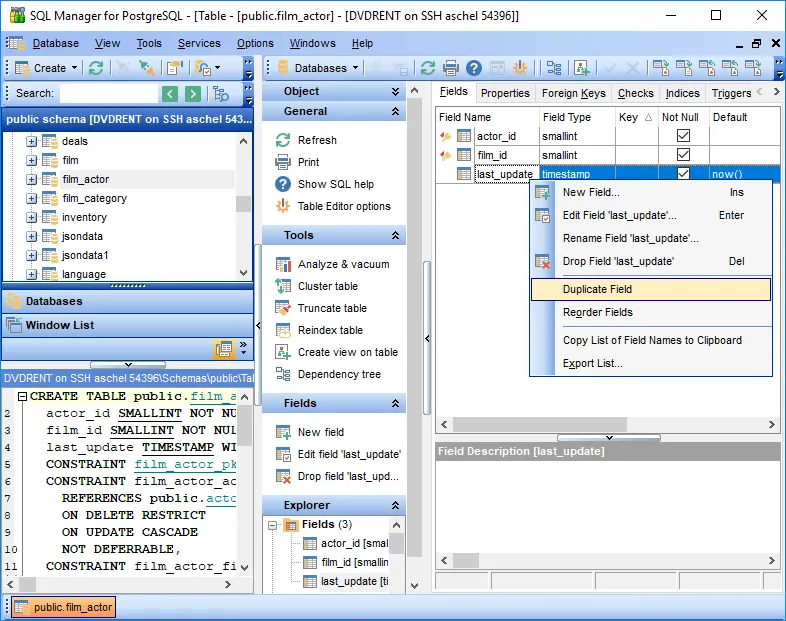This screenshot has height=621, width=786.
Task: Expand the inventory tree node
Action: click(32, 218)
